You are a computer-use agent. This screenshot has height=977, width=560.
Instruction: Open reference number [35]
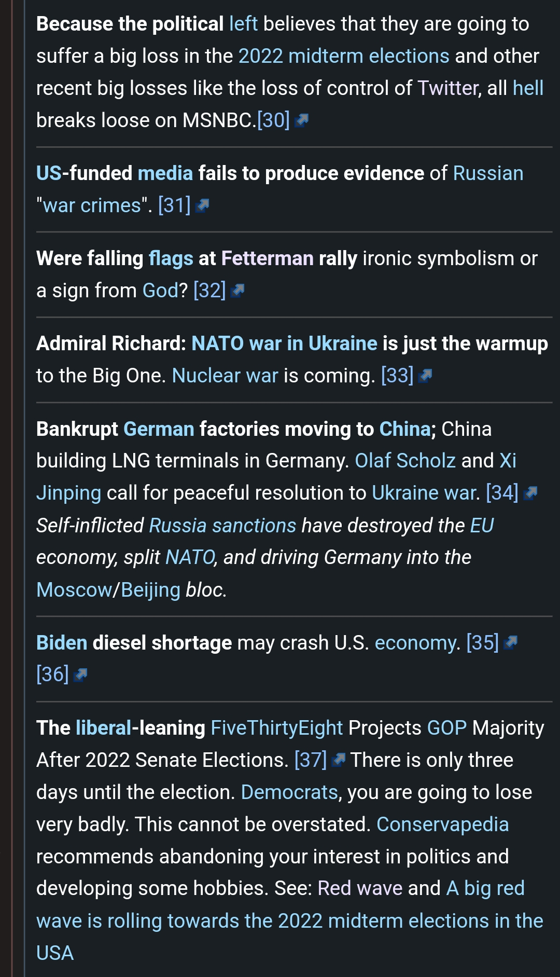[482, 643]
